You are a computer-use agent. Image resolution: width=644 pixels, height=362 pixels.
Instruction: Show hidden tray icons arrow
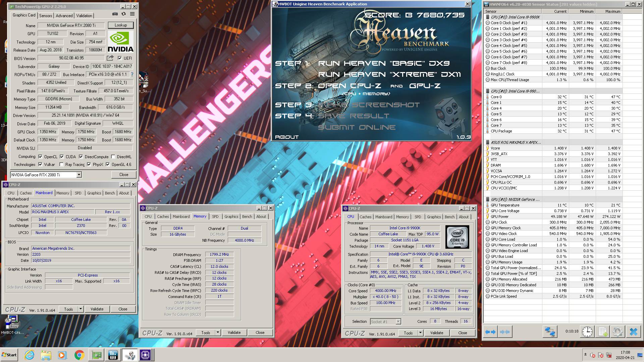point(585,355)
